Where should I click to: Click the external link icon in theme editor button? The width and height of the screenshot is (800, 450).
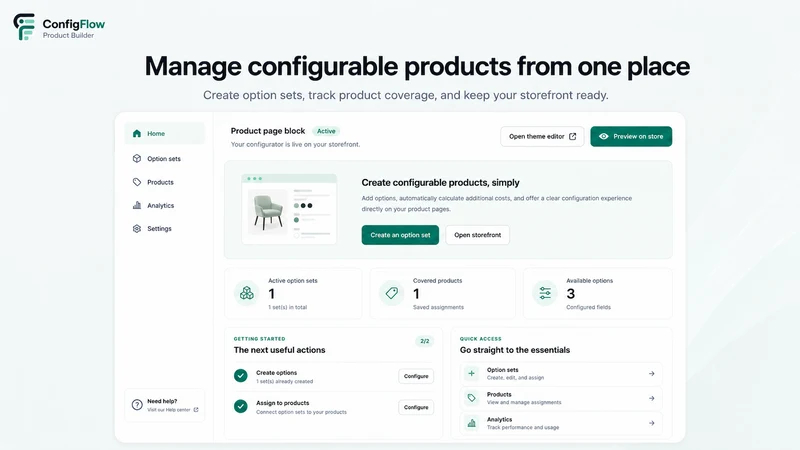click(x=572, y=136)
